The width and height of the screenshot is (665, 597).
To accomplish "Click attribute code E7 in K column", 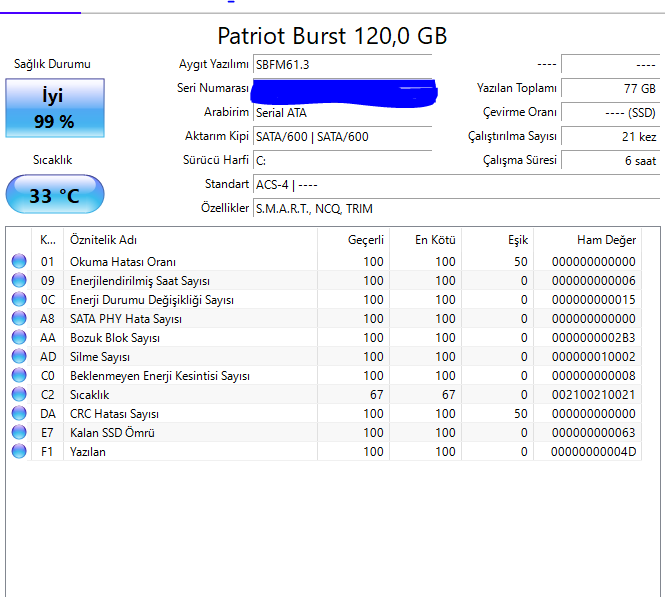I will 47,433.
